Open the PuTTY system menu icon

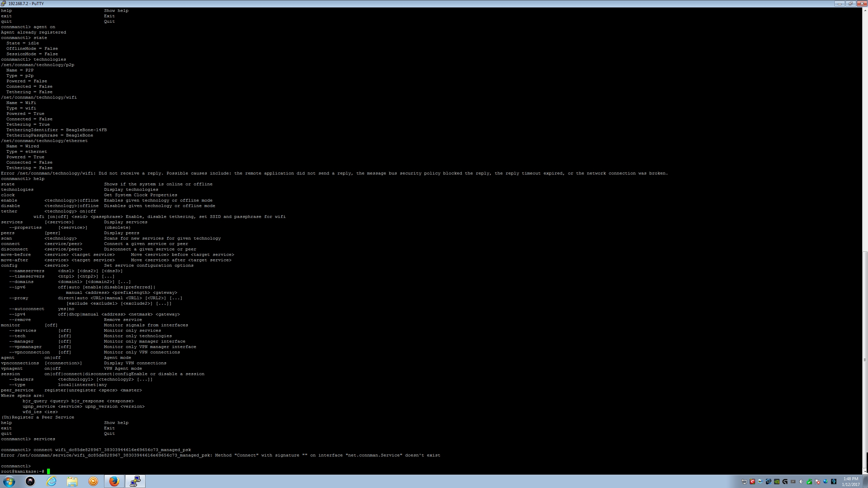[x=3, y=3]
